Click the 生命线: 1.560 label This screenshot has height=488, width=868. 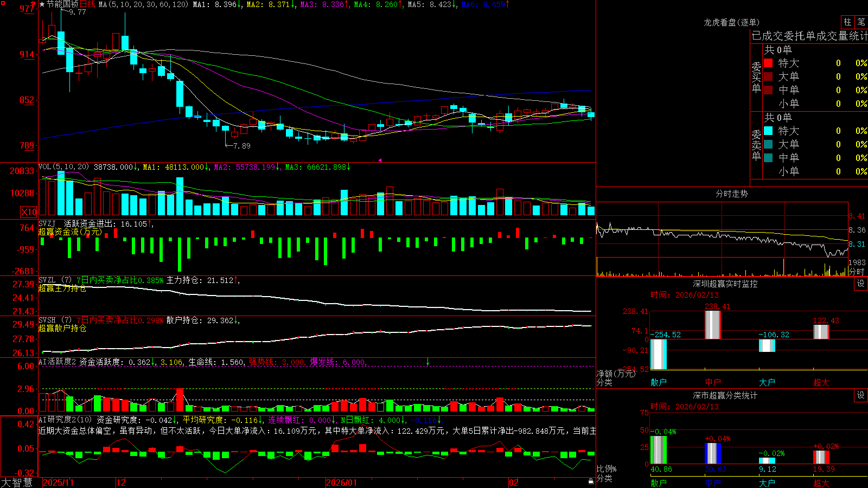(x=216, y=362)
